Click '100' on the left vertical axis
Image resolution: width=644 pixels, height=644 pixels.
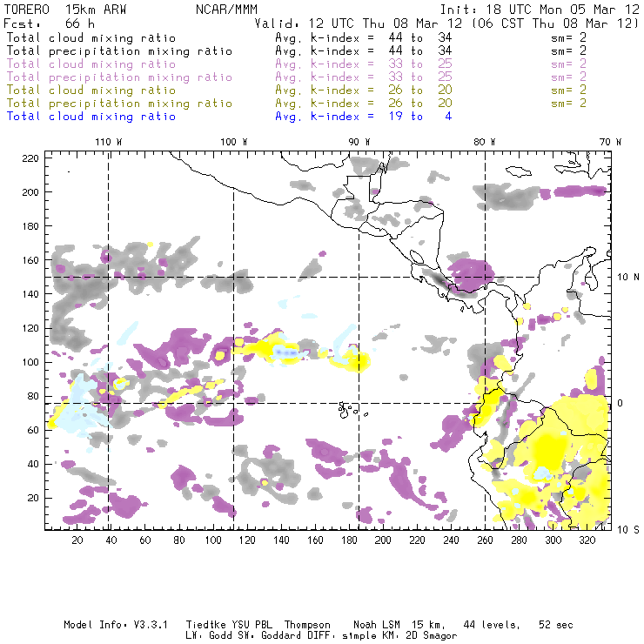pos(30,362)
